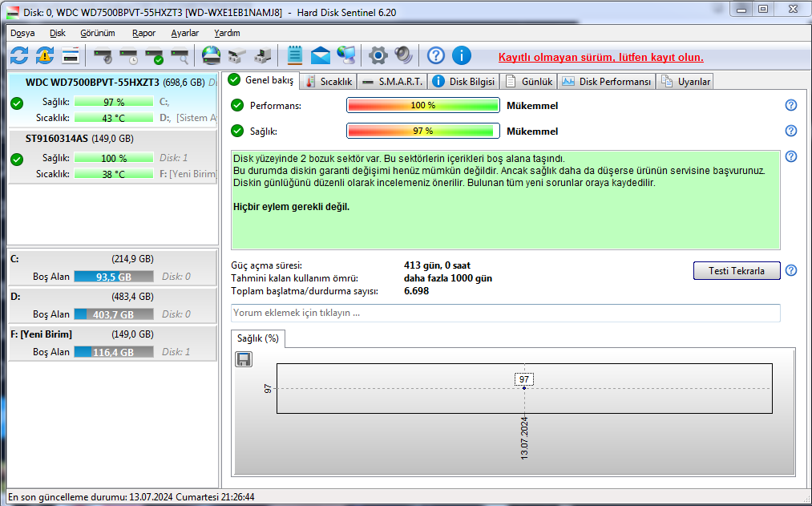Click the ST9160314AS 100 % health bar
The image size is (812, 506).
[113, 158]
